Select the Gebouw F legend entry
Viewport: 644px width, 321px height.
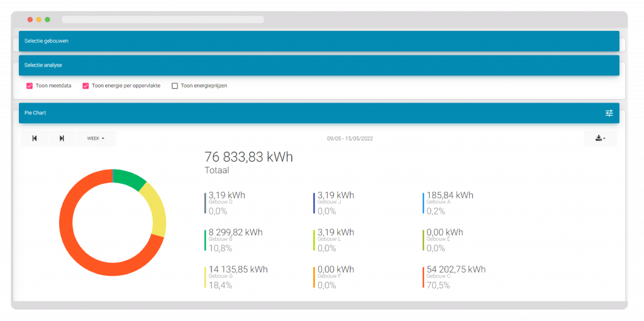334,278
